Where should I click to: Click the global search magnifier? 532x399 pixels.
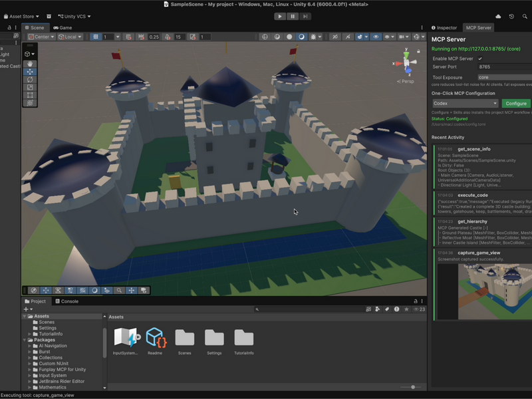(x=525, y=16)
